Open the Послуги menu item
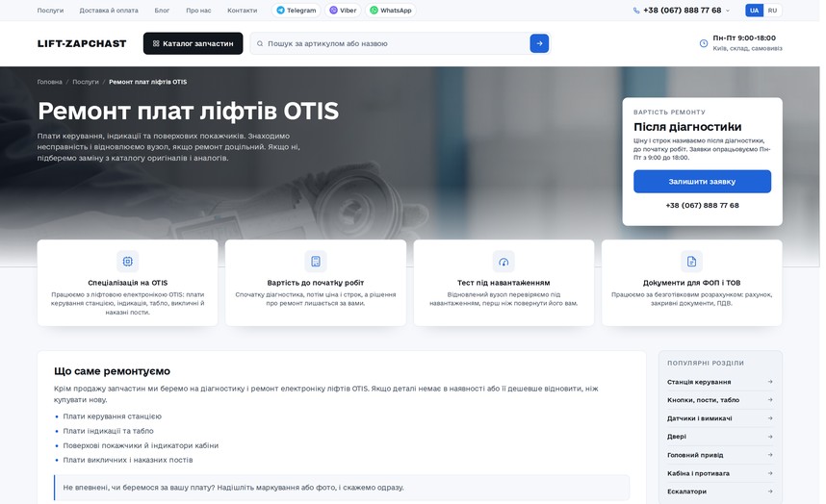Viewport: 826px width, 504px height. point(51,10)
